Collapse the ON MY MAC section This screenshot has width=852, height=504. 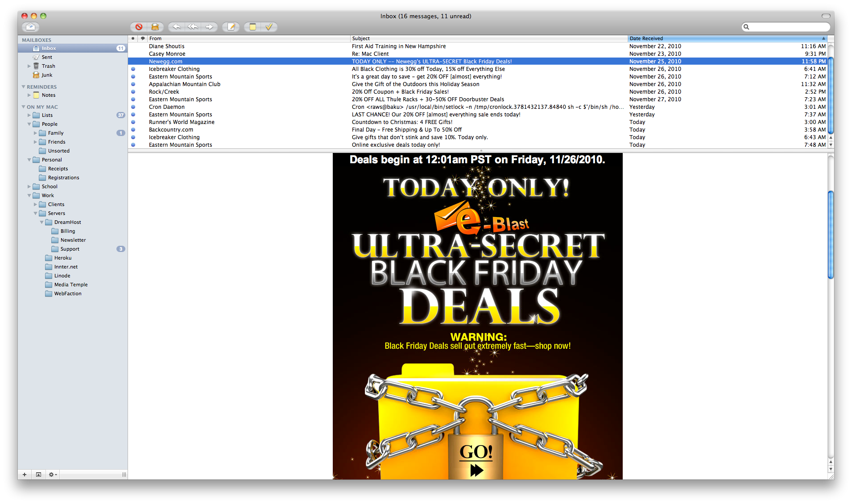[x=23, y=107]
